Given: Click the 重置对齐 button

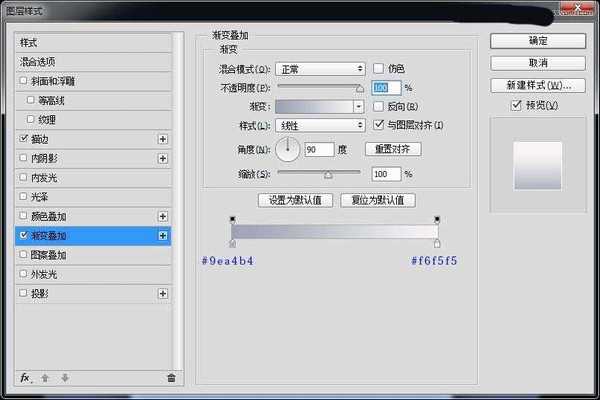Looking at the screenshot, I should click(x=392, y=149).
